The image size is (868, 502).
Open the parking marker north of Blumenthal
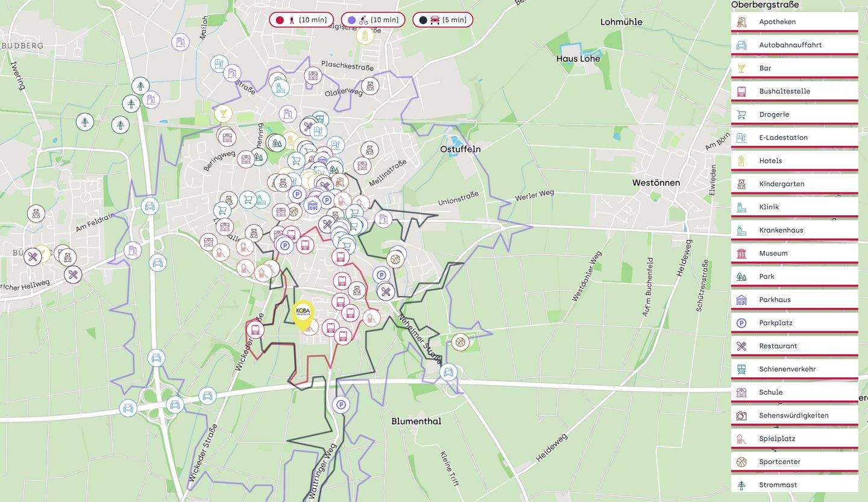[341, 405]
